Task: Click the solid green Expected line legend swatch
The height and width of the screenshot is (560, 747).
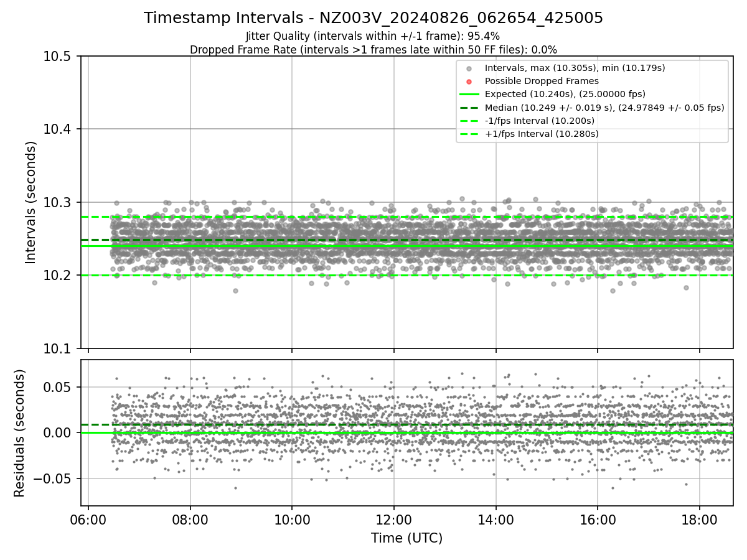Action: click(x=469, y=94)
